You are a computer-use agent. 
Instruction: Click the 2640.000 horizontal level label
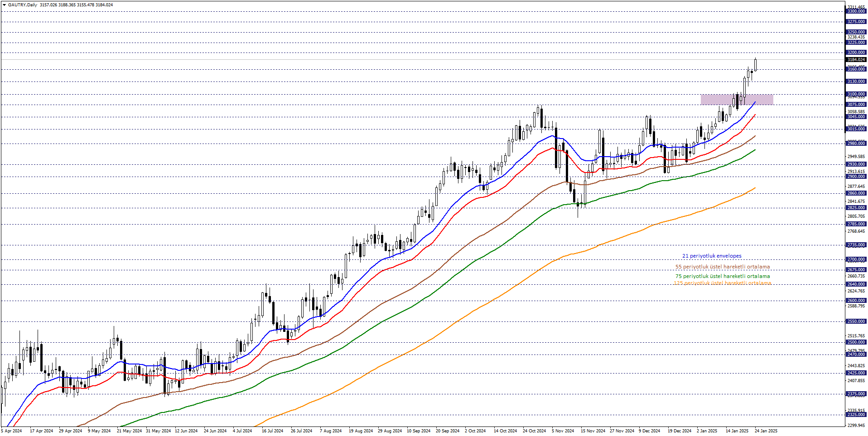[x=856, y=284]
